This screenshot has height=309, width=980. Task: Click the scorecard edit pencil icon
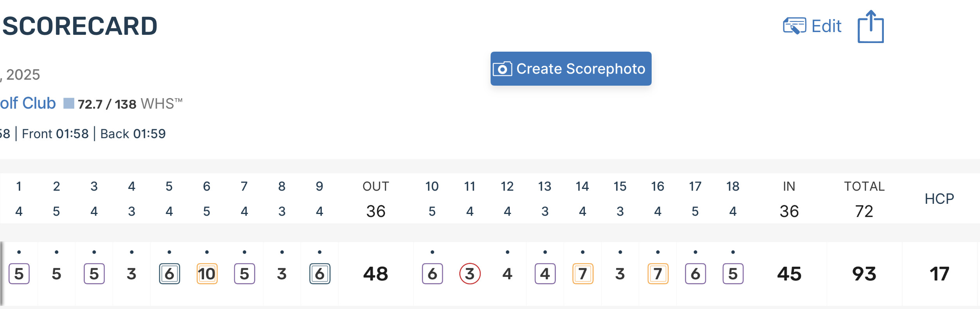(x=794, y=26)
